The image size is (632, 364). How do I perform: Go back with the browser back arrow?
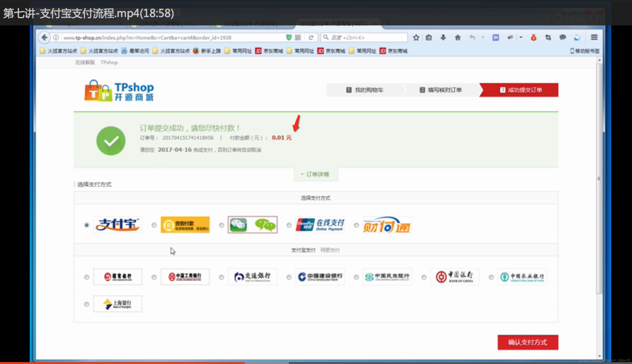pyautogui.click(x=45, y=38)
